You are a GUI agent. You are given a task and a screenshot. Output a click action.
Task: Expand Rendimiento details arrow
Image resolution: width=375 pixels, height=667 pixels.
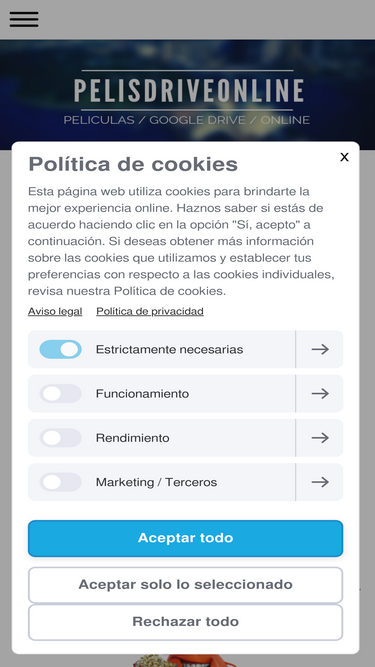coord(320,438)
